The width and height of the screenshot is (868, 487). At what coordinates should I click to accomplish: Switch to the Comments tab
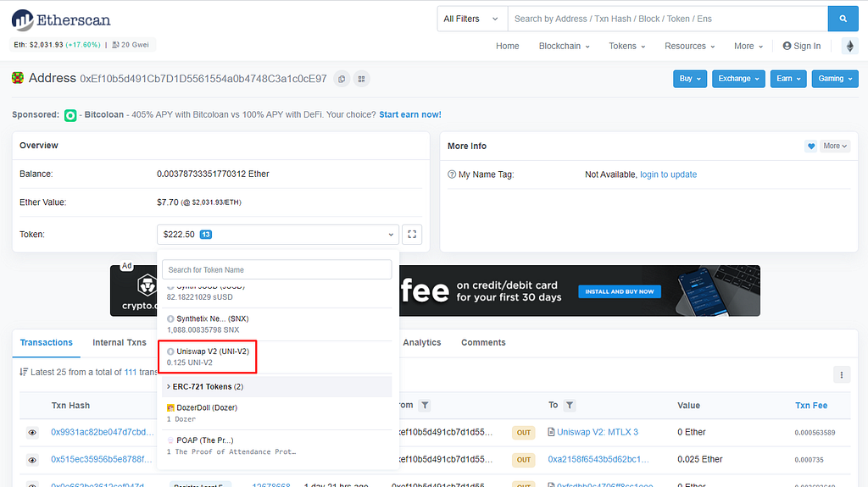(483, 342)
